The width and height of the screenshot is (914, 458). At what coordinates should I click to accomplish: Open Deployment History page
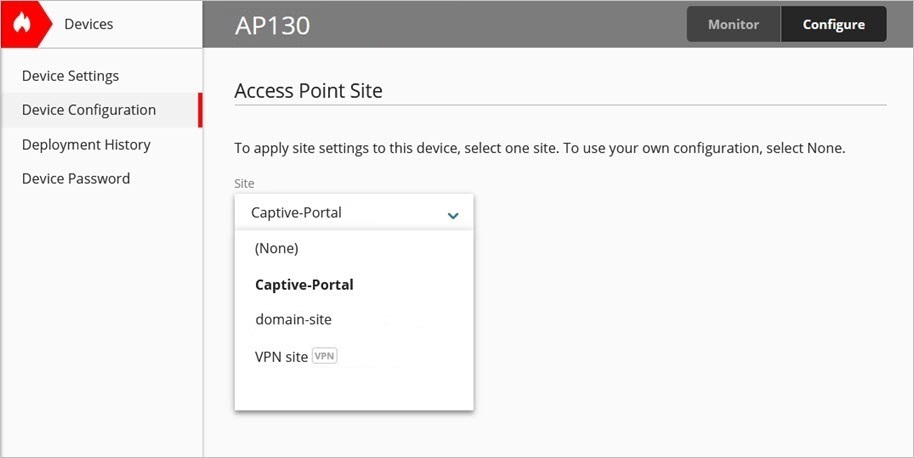[x=86, y=145]
